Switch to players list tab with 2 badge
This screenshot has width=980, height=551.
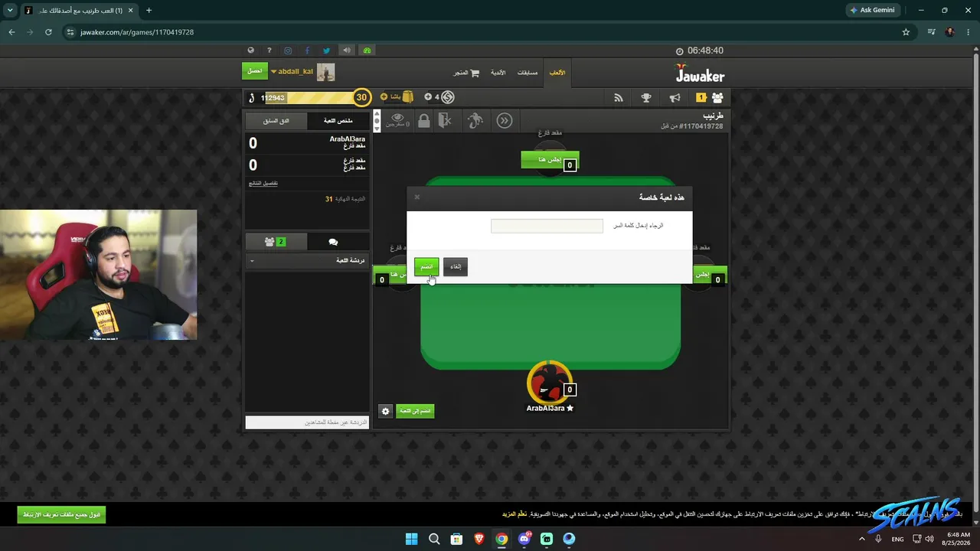tap(276, 242)
